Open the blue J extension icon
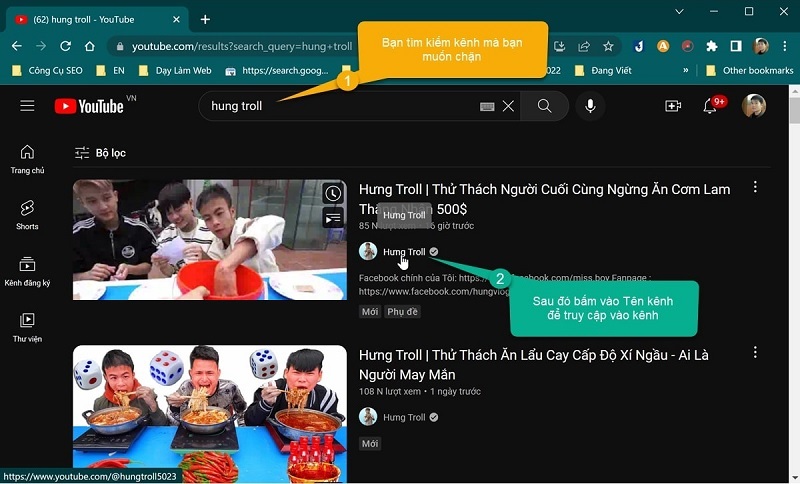800x484 pixels. 639,46
